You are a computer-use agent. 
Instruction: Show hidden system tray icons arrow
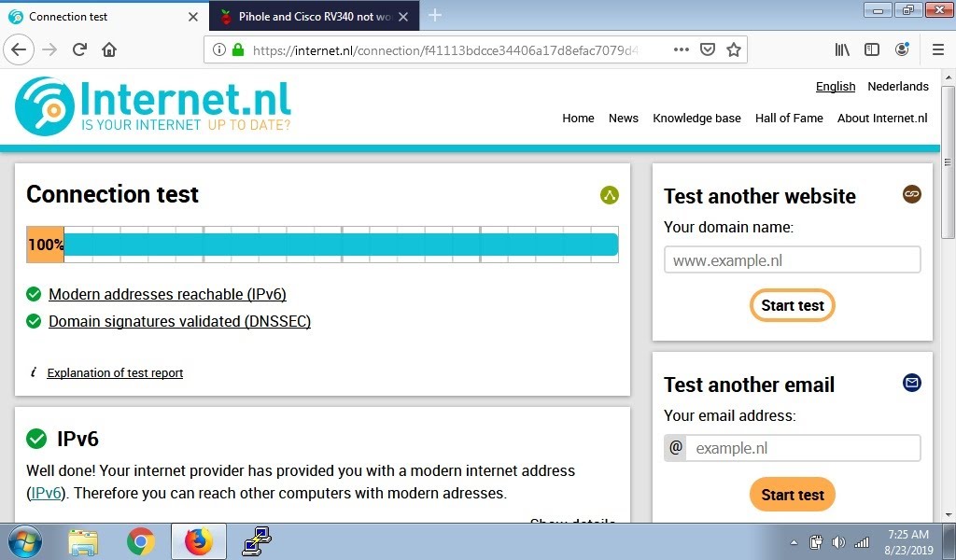794,542
